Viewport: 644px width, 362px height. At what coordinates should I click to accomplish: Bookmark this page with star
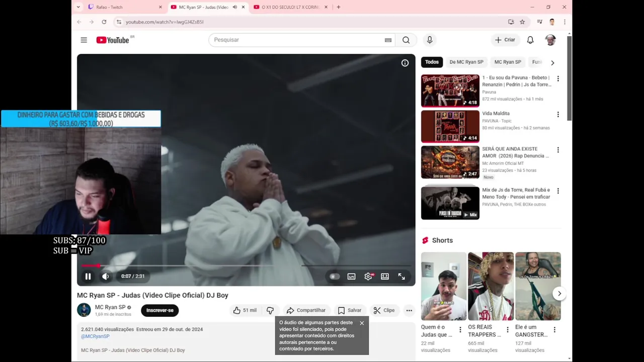point(522,22)
